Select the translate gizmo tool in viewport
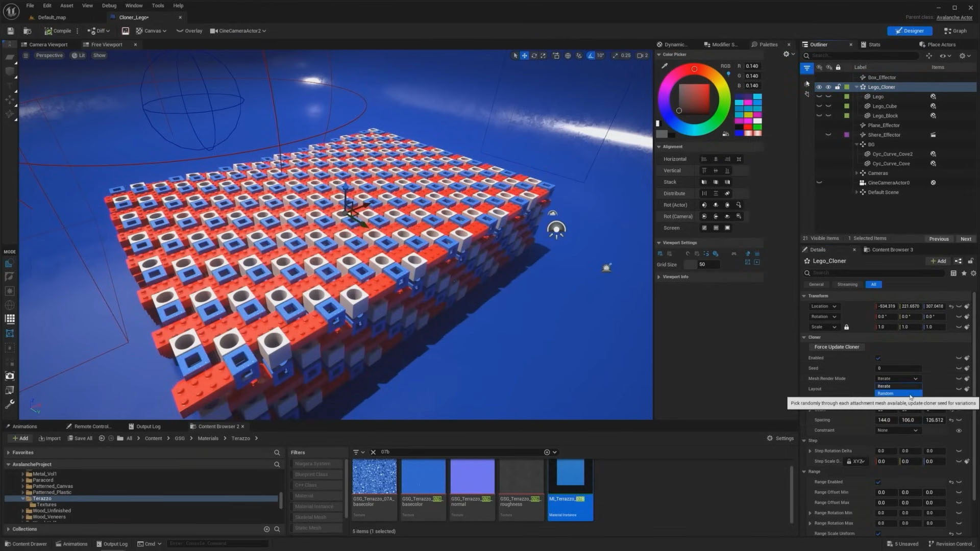The height and width of the screenshot is (551, 980). tap(524, 56)
